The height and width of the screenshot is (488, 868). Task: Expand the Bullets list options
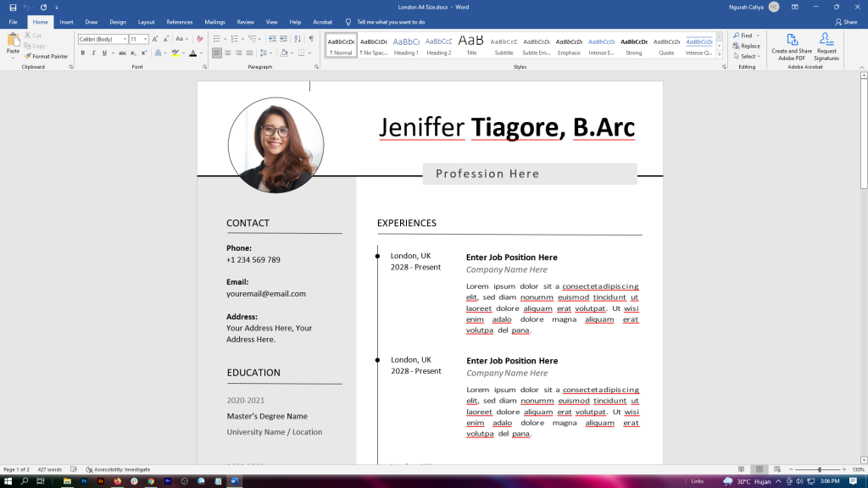[x=225, y=38]
